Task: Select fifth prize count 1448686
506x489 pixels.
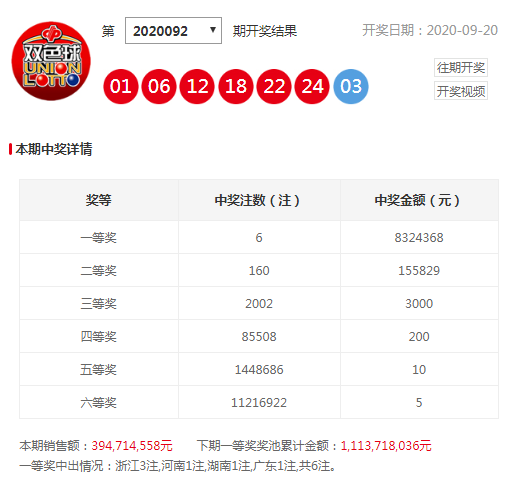Action: coord(259,370)
